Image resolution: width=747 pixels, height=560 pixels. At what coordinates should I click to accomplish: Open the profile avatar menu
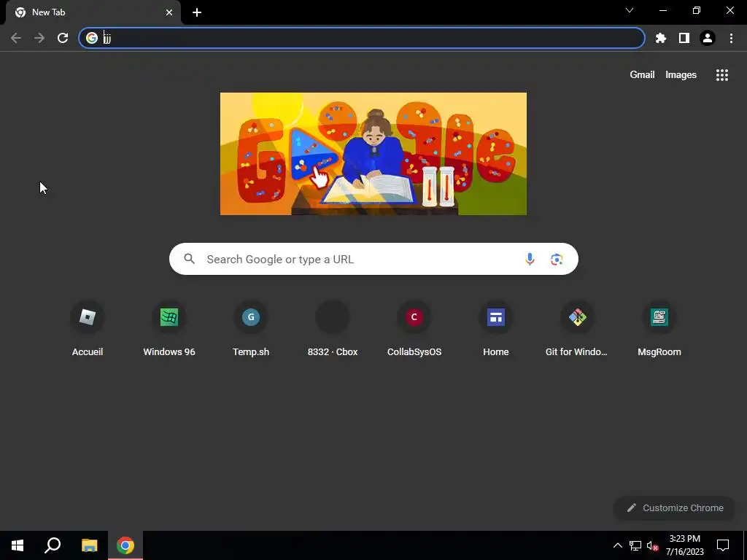pos(708,38)
